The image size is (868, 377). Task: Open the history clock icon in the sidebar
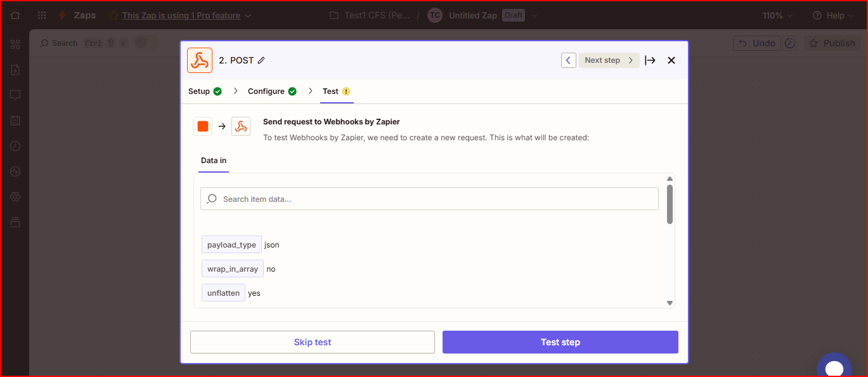[x=15, y=146]
